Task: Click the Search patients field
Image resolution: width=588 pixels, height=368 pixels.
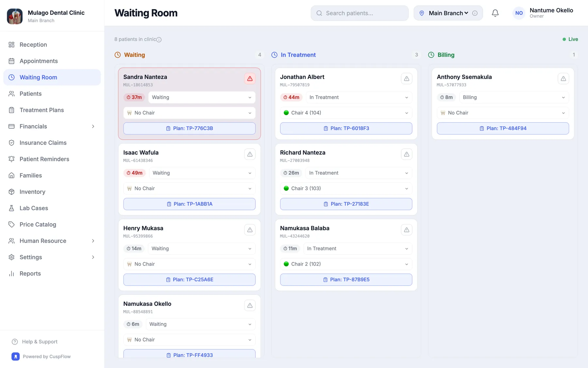Action: [x=359, y=13]
